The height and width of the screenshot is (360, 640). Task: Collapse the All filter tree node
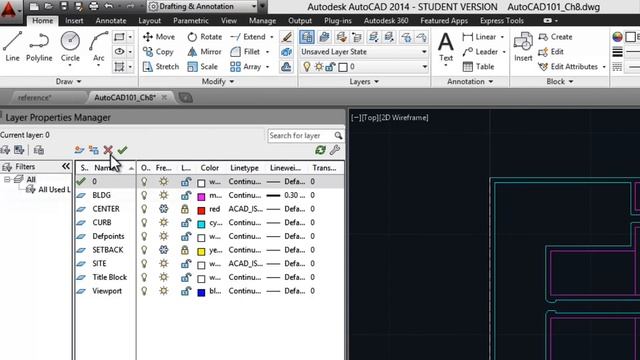(x=7, y=180)
